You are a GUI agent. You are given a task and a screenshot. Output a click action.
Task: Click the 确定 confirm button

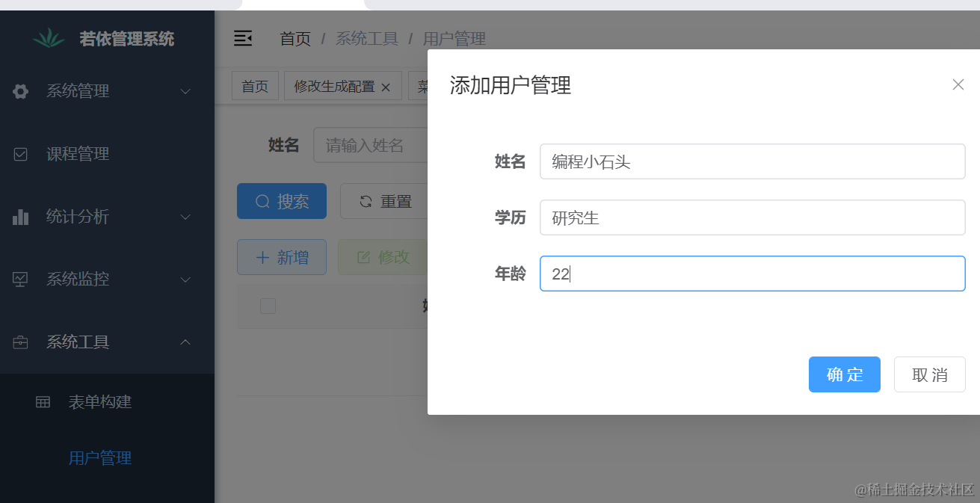tap(844, 374)
